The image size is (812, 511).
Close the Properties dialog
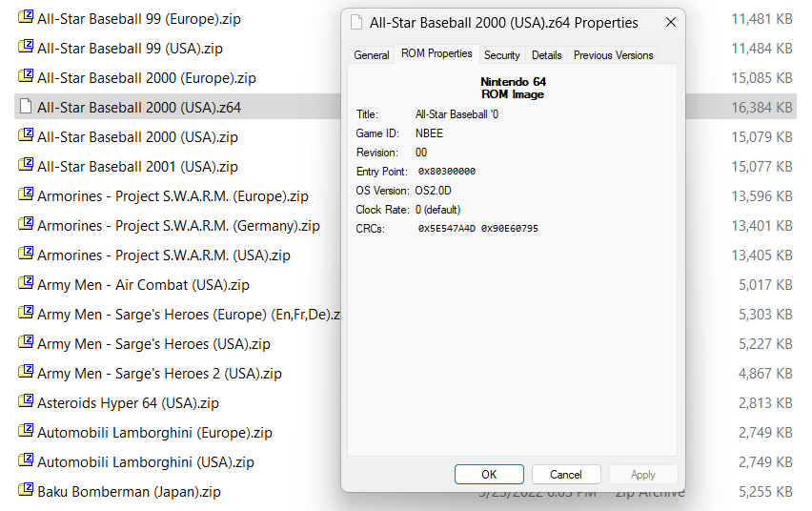671,22
